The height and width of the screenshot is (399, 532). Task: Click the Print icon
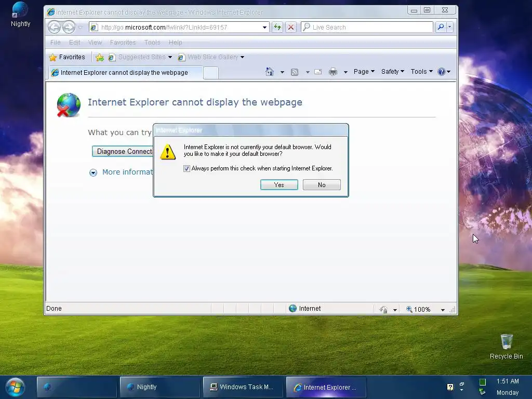[333, 72]
